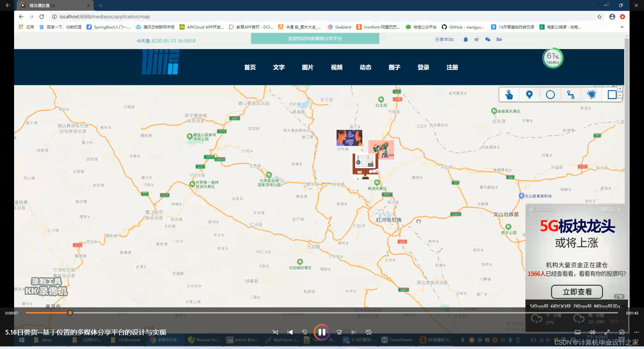The height and width of the screenshot is (349, 644).
Task: Click the 白龙洞 map point of interest
Action: point(381,102)
